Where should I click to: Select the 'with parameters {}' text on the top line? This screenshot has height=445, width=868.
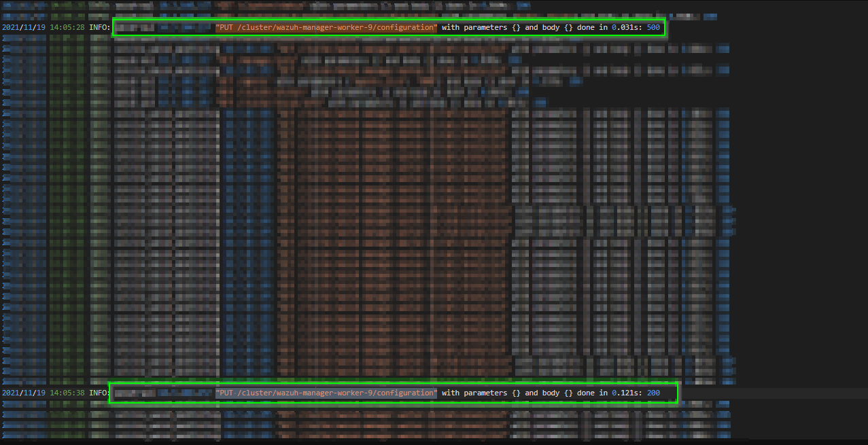482,28
